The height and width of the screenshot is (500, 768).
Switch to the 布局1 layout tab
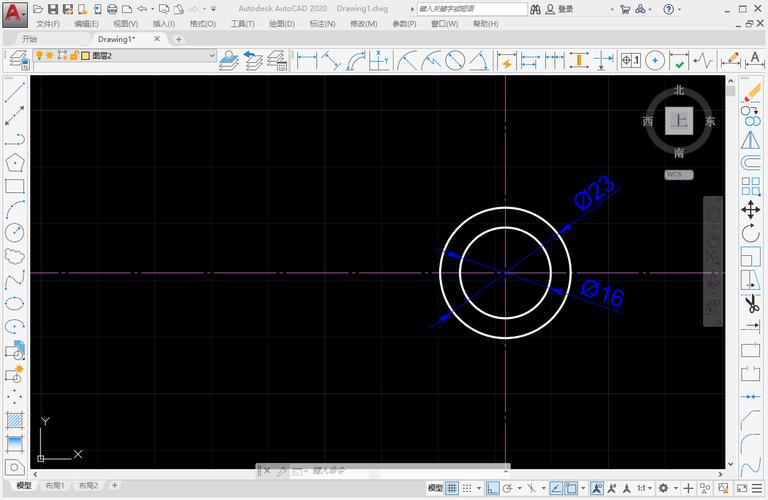tap(56, 486)
